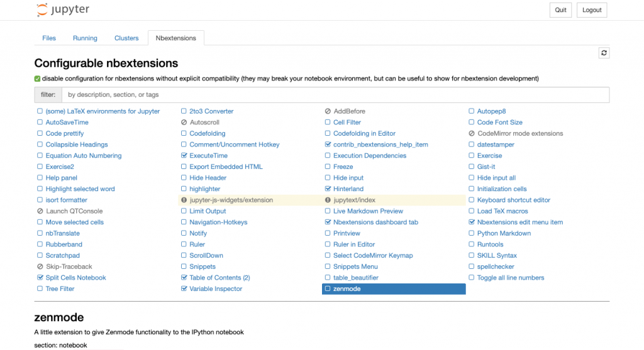Click the jupytext/index warning icon
The image size is (644, 350).
coord(328,200)
